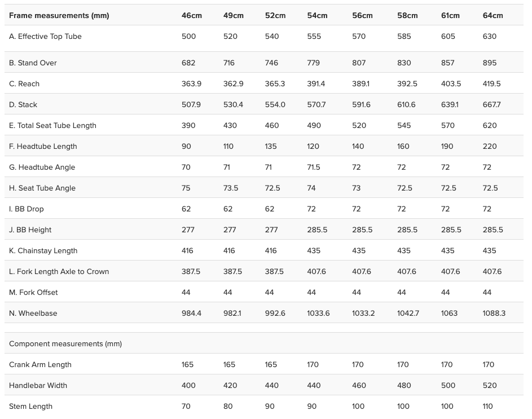This screenshot has width=532, height=419.
Task: Click L. Fork Length Axle to Crown label
Action: pyautogui.click(x=59, y=271)
